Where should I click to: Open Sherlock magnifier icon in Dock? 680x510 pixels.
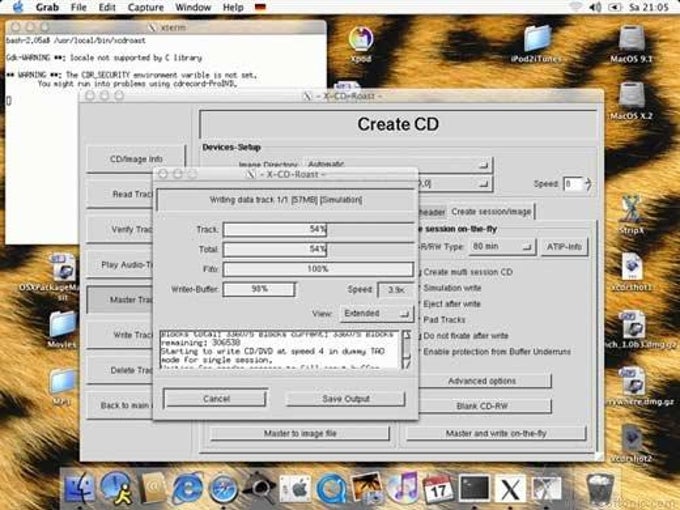coord(259,488)
